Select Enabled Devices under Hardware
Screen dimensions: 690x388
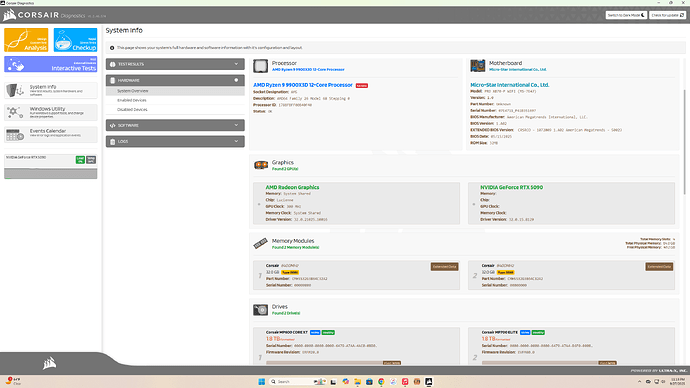coord(175,100)
